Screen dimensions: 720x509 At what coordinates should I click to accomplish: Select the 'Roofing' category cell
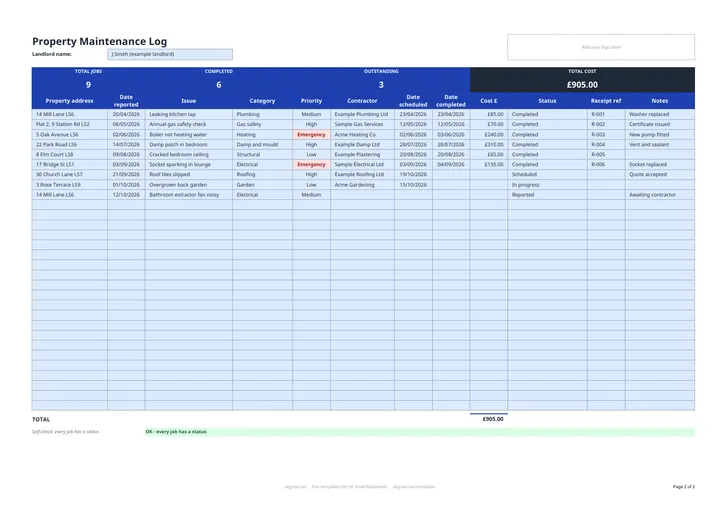263,175
